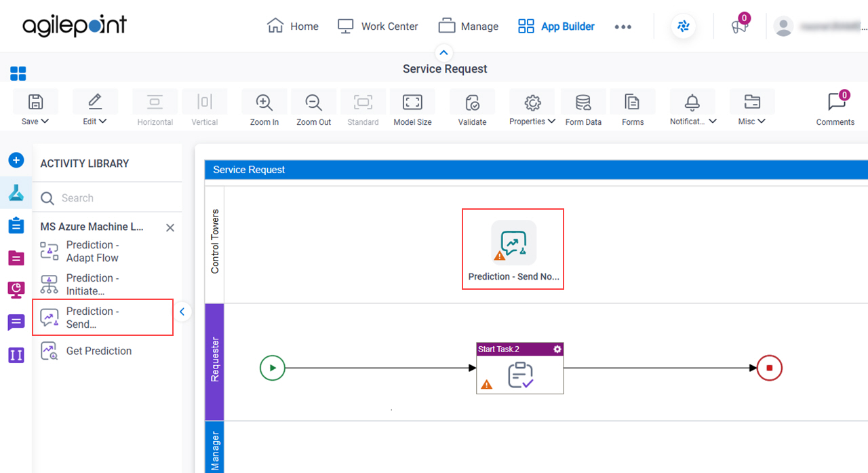Click Horizontal alignment tool
This screenshot has height=473, width=868.
(155, 109)
